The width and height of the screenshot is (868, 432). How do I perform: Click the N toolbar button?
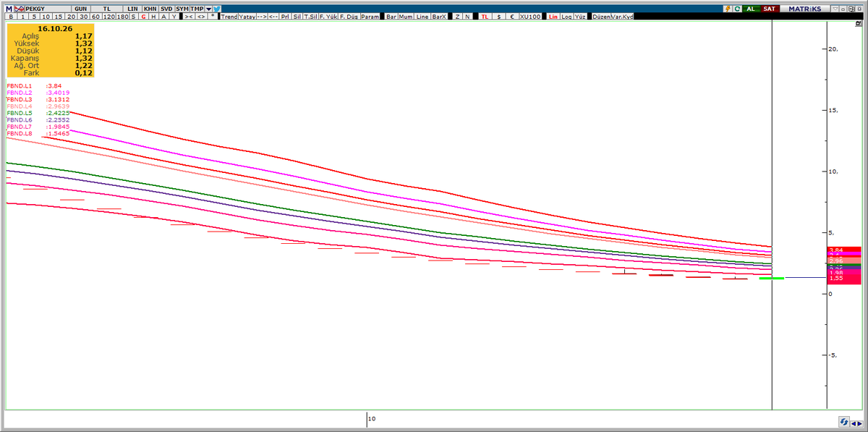tap(467, 16)
